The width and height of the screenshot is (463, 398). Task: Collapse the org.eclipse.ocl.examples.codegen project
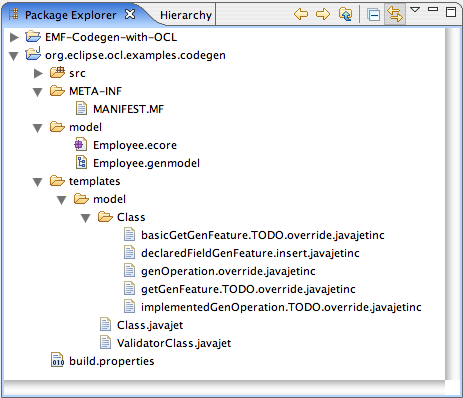14,56
